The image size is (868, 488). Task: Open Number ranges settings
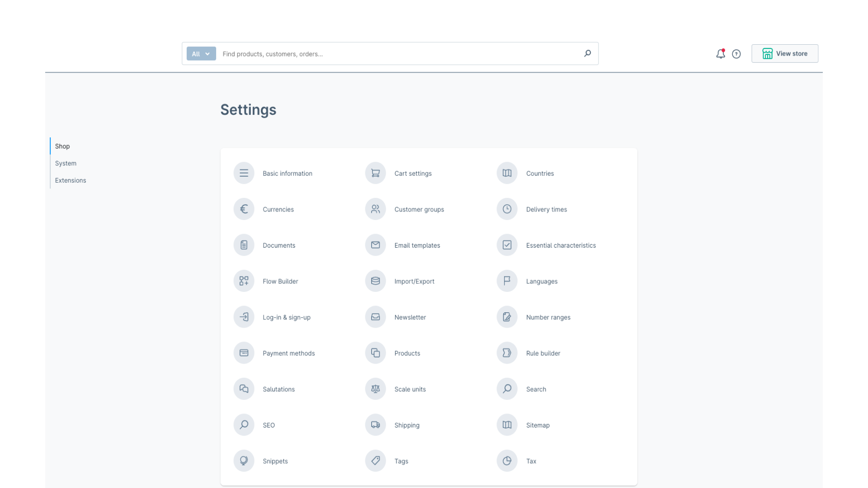[x=548, y=317]
